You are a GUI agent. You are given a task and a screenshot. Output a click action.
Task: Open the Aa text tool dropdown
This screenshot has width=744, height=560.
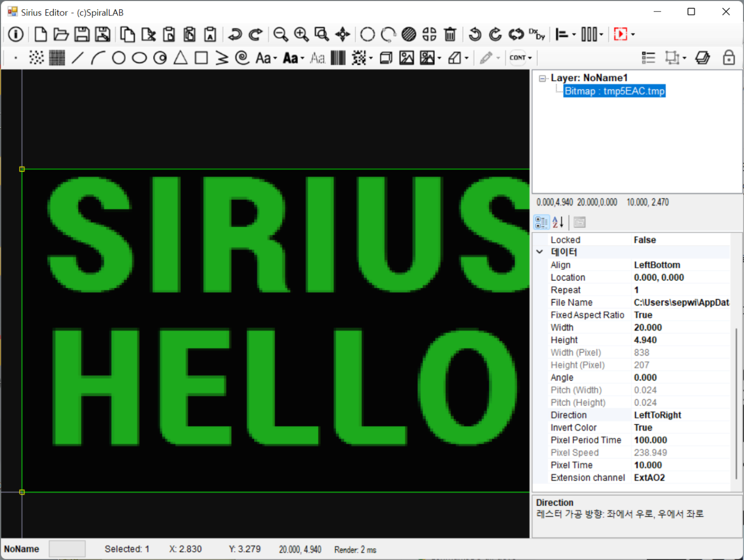click(x=275, y=58)
